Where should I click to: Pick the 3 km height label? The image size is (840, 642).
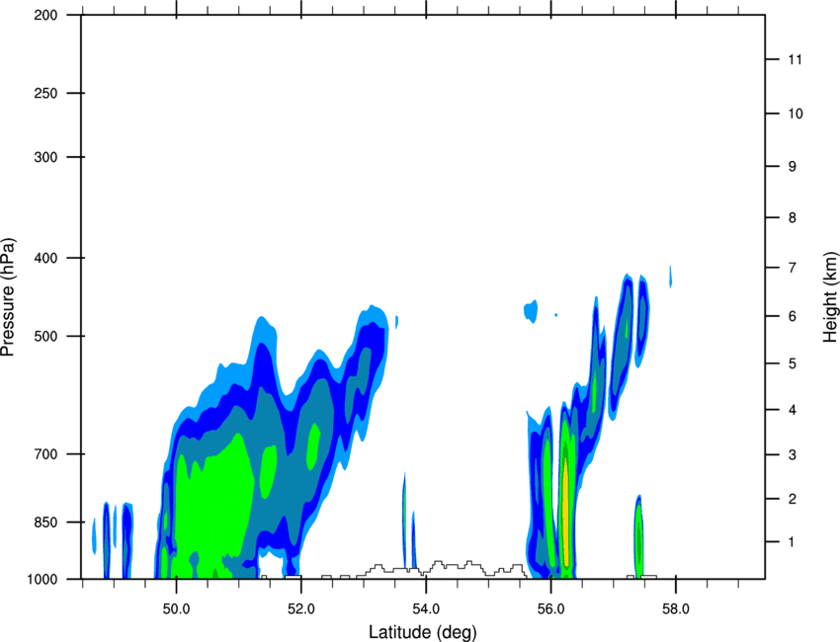click(793, 455)
